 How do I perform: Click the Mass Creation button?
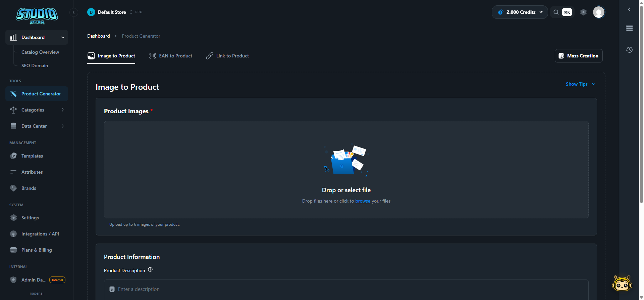pyautogui.click(x=579, y=56)
